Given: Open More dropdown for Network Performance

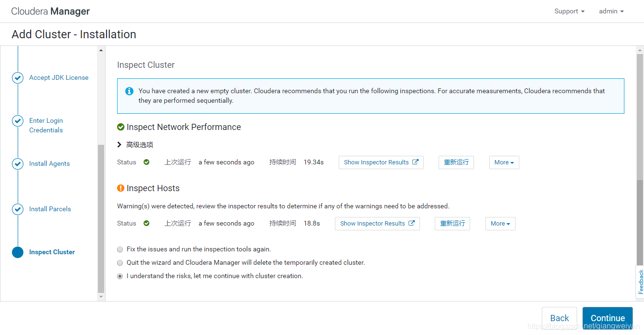Looking at the screenshot, I should click(504, 162).
